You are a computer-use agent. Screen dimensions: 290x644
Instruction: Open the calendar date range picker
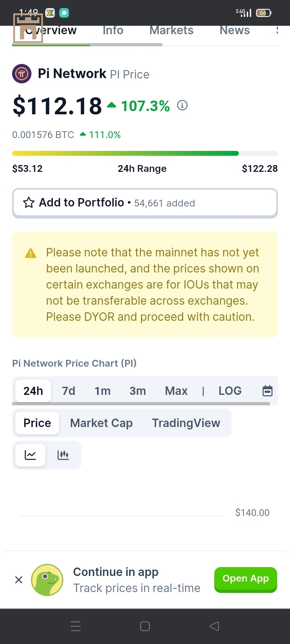[x=267, y=391]
